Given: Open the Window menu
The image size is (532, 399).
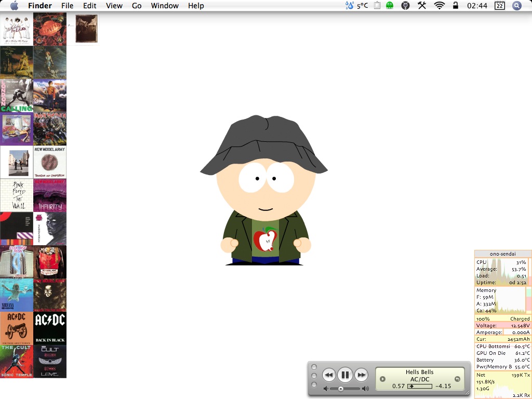Looking at the screenshot, I should tap(165, 6).
